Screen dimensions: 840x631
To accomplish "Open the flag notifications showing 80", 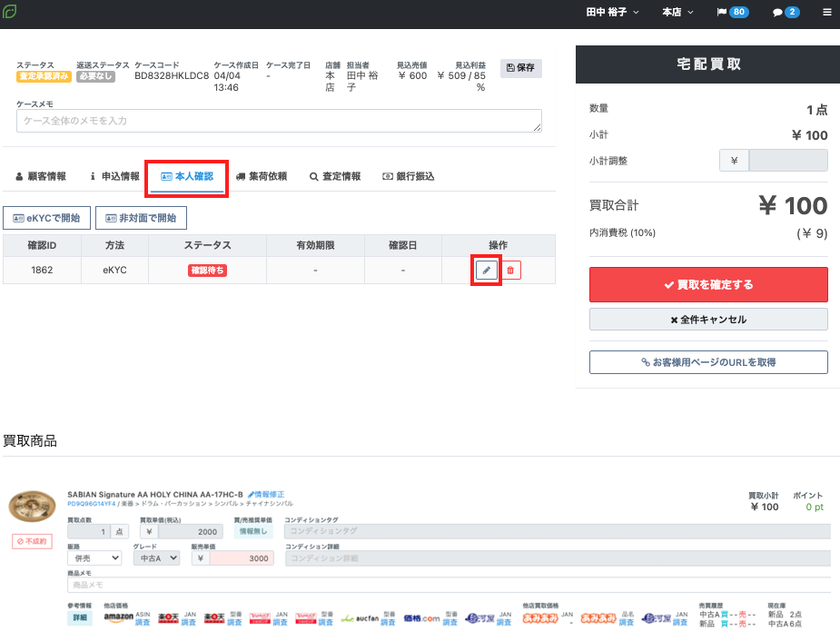I will click(732, 12).
